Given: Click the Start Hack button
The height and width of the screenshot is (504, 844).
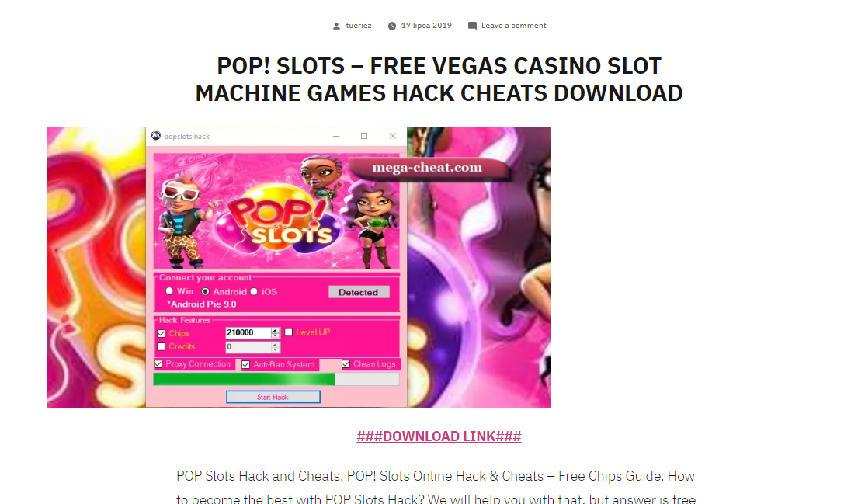Looking at the screenshot, I should click(x=273, y=397).
